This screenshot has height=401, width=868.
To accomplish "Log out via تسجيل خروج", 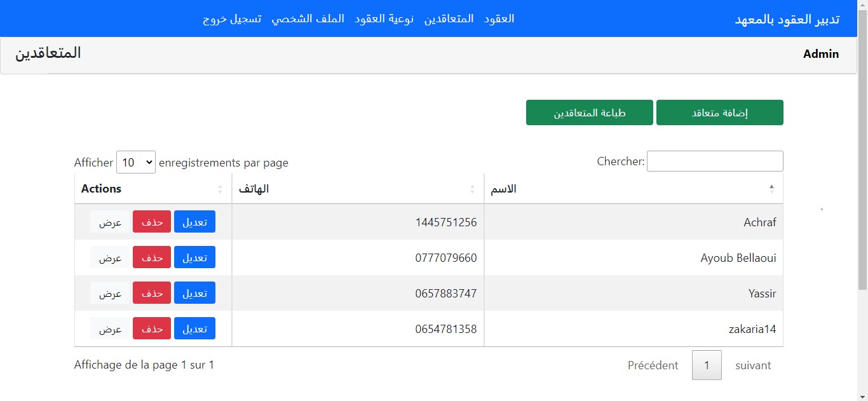I will 232,18.
